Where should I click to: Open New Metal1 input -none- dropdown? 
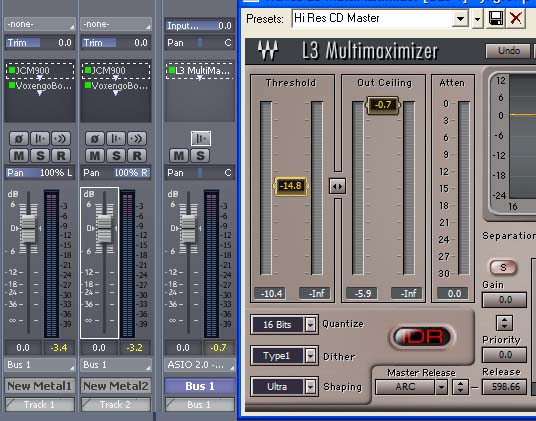point(40,24)
